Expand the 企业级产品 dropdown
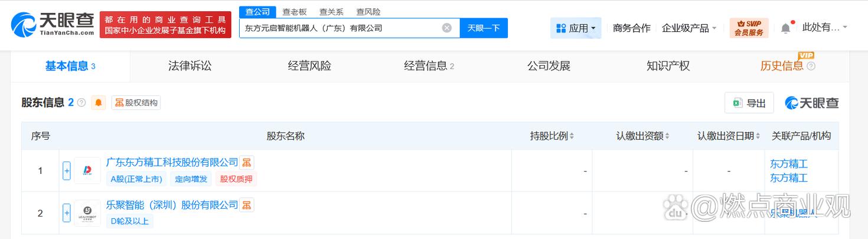 point(689,28)
